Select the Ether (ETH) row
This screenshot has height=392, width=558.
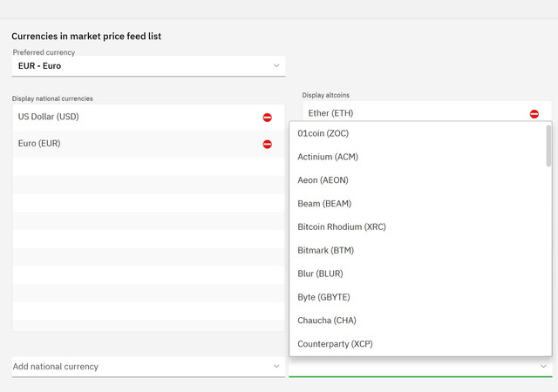[x=427, y=112]
